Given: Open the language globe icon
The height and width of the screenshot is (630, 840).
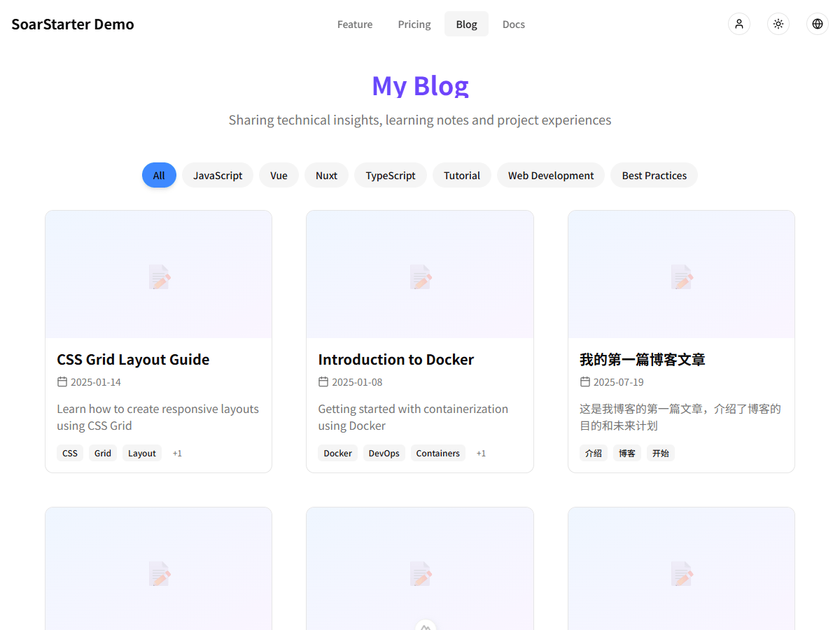Looking at the screenshot, I should 818,24.
